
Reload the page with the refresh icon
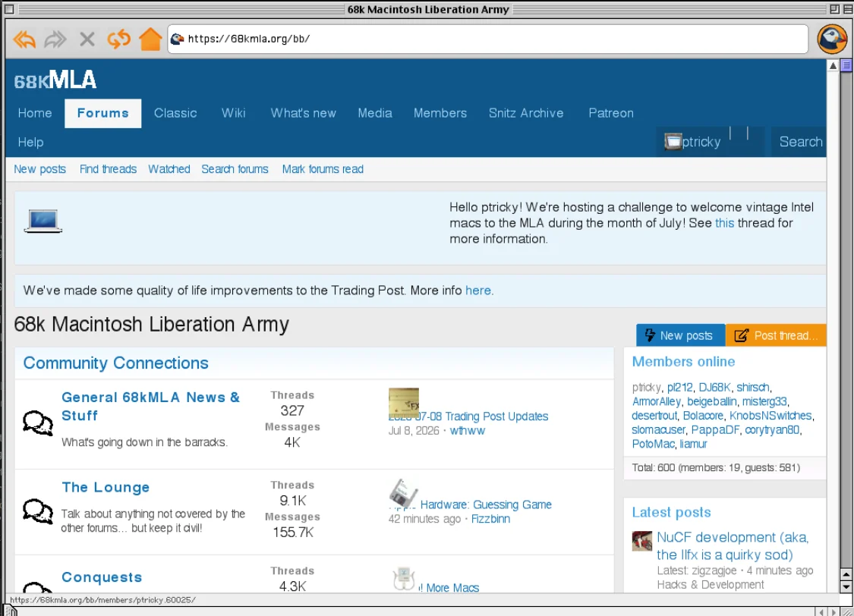(x=118, y=39)
